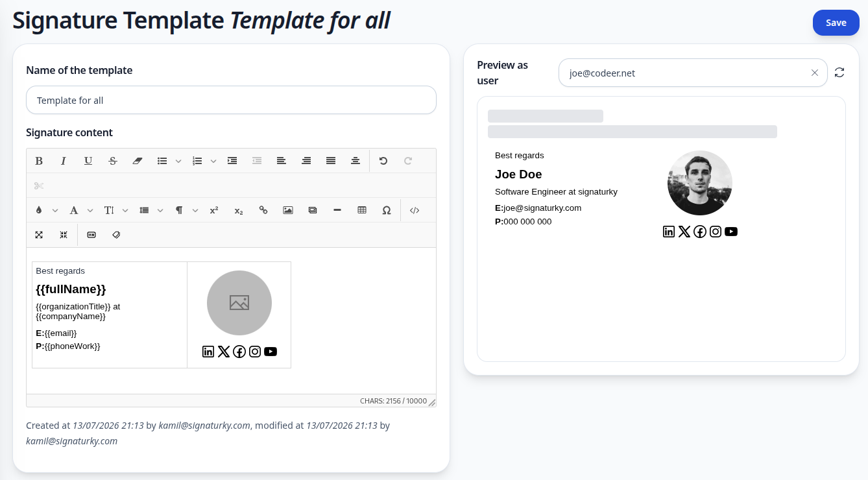The image size is (868, 480).
Task: Align text to the left
Action: (282, 161)
